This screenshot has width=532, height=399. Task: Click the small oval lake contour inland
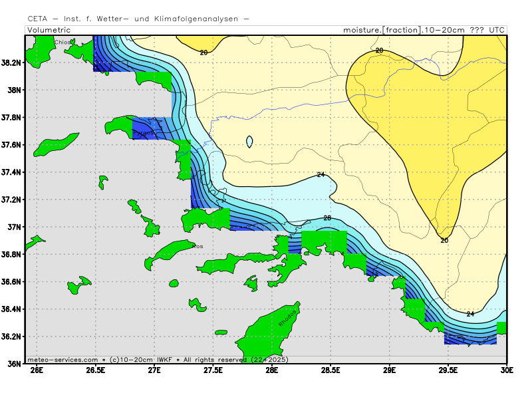coord(249,142)
